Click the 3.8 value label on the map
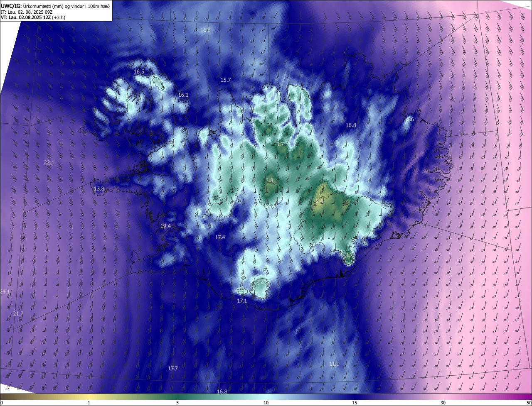 pos(269,181)
